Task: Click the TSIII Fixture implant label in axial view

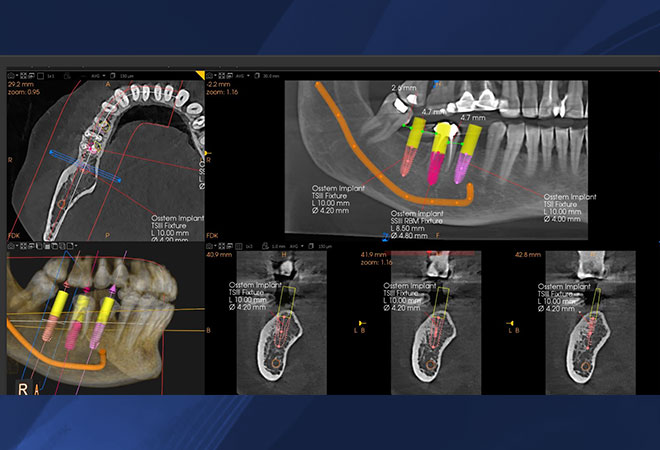Action: tap(177, 229)
